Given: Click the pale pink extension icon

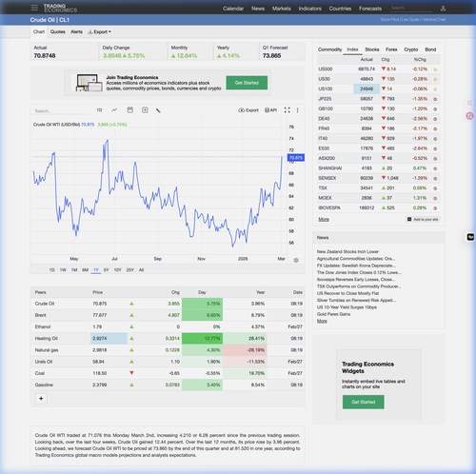Looking at the screenshot, I should [469, 103].
